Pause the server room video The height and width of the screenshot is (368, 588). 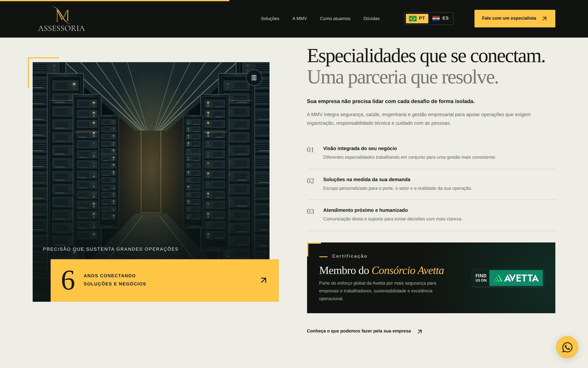[254, 78]
